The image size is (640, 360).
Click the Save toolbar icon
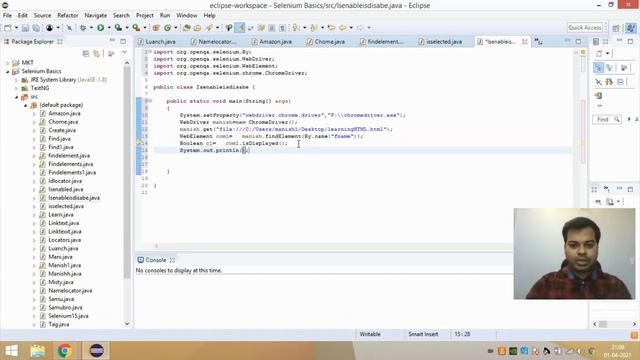pos(25,28)
